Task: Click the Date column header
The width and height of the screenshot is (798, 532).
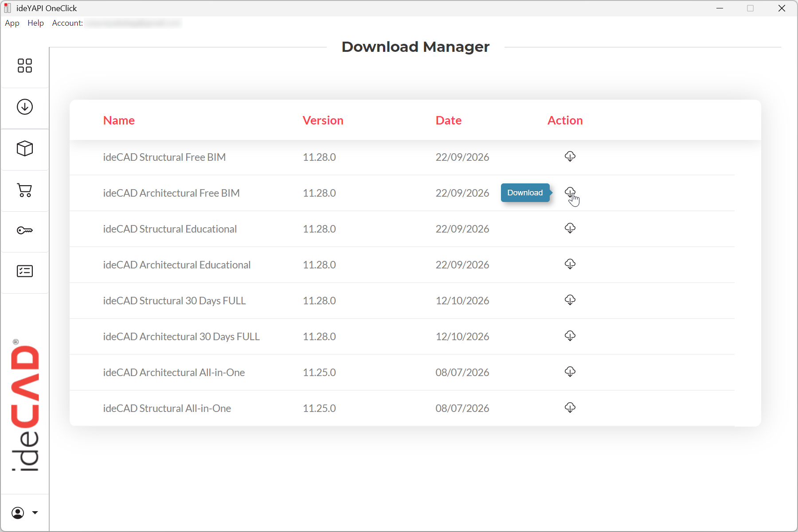Action: click(x=449, y=120)
